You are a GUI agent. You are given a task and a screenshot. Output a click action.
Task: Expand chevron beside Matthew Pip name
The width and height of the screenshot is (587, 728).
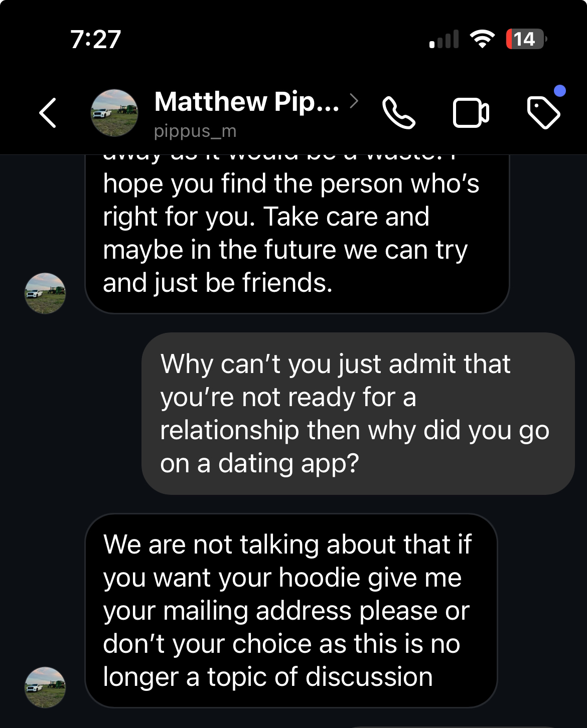[x=354, y=101]
